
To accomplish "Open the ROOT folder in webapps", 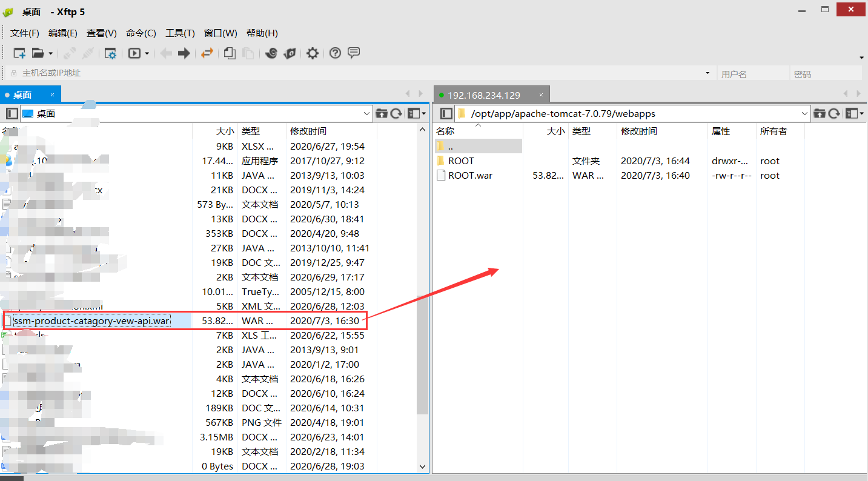I will point(461,161).
